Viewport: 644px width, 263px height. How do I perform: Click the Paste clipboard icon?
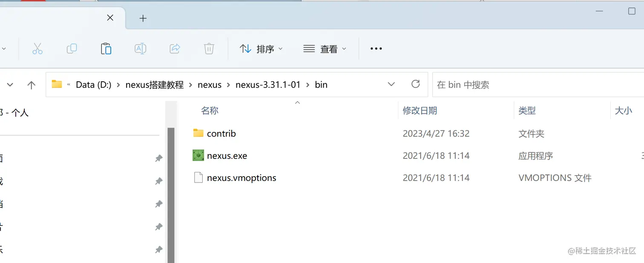[106, 49]
